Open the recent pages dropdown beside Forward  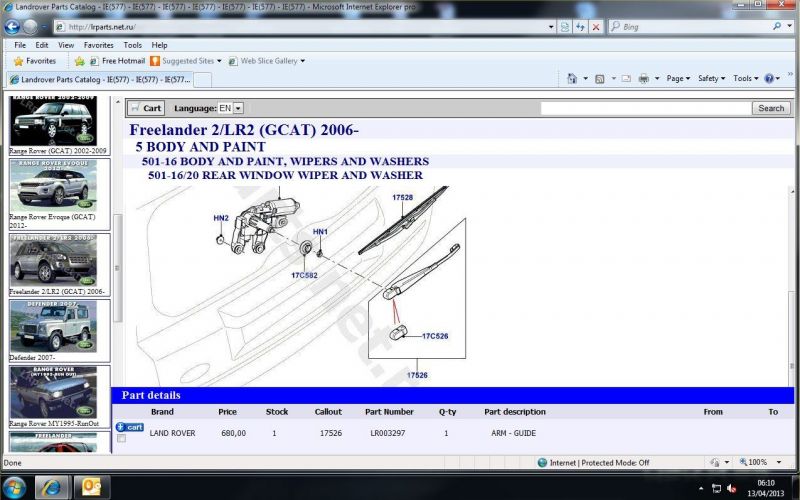pyautogui.click(x=44, y=27)
